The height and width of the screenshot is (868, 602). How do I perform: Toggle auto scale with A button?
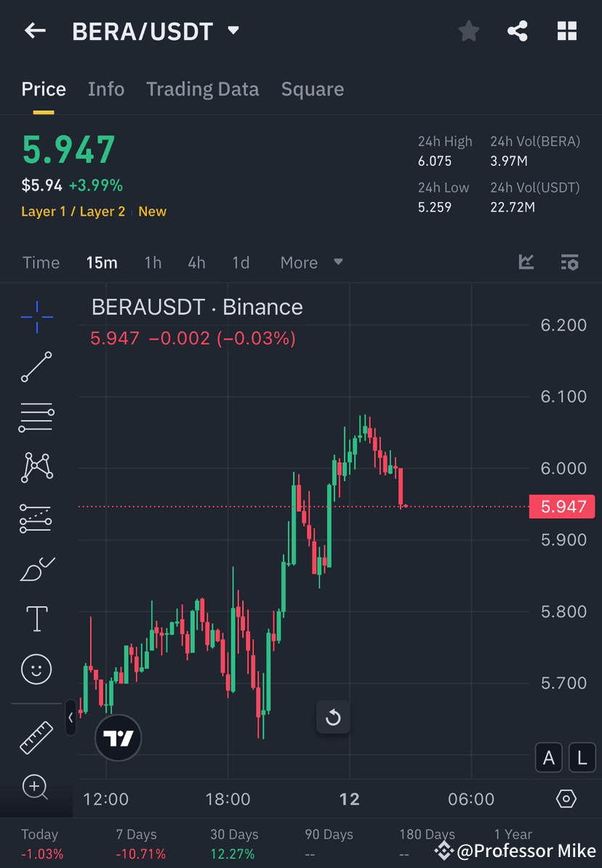pos(549,758)
